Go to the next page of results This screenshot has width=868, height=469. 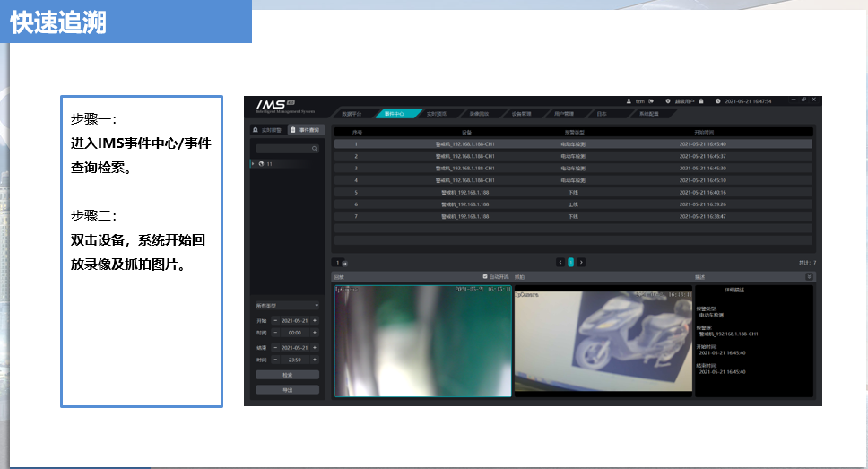point(581,262)
